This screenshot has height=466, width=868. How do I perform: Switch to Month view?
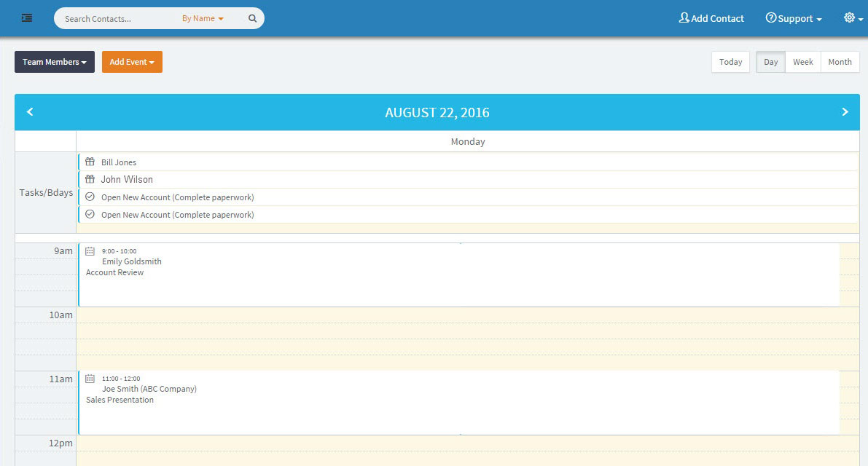[x=840, y=62]
